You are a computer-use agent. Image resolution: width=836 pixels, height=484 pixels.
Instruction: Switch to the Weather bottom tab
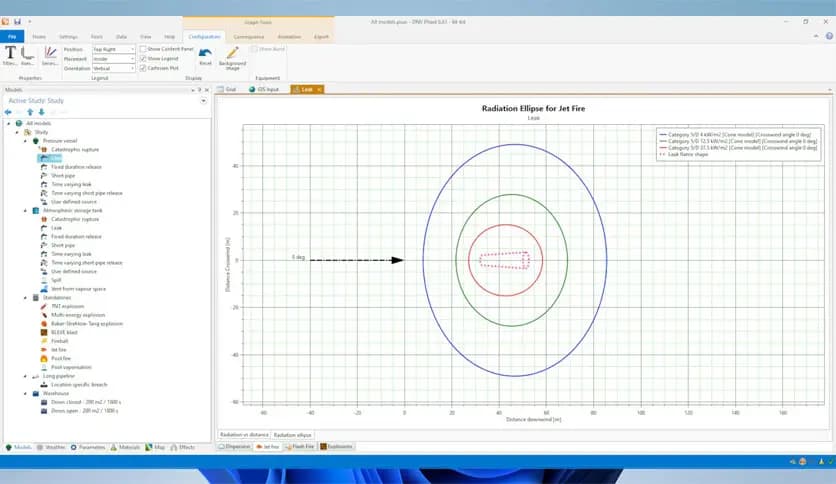point(51,447)
